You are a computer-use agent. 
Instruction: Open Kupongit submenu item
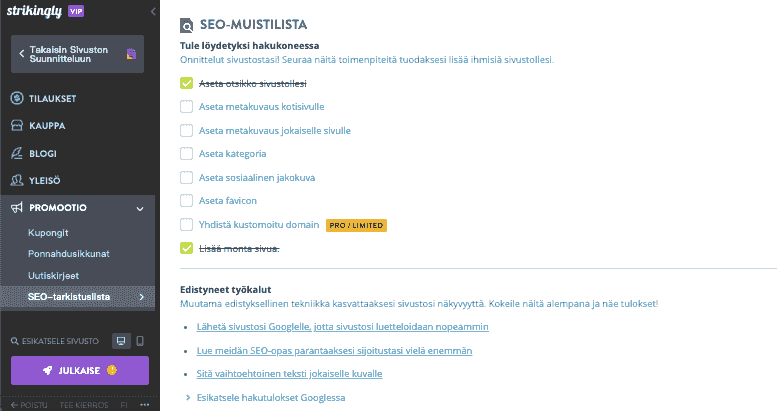[x=48, y=233]
